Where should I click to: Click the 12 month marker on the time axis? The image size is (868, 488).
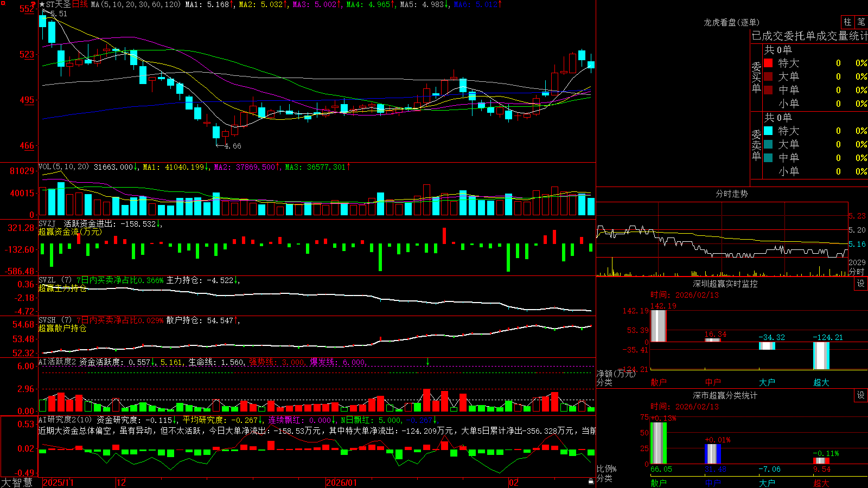click(122, 483)
